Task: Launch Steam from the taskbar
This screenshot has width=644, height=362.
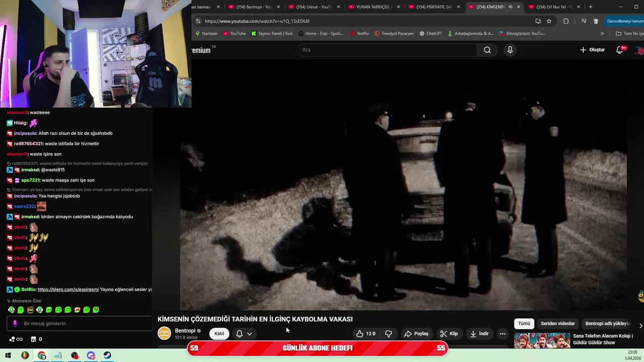Action: click(x=108, y=355)
